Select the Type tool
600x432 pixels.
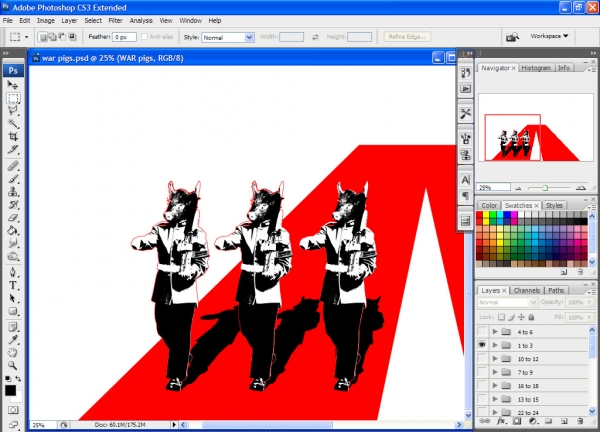13,285
